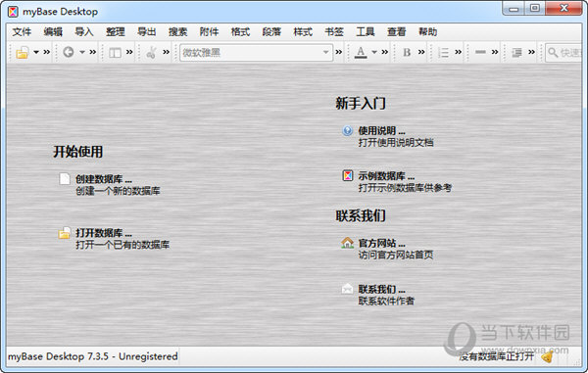The height and width of the screenshot is (373, 588).
Task: Expand overflow chevron after list icon
Action: (x=459, y=52)
